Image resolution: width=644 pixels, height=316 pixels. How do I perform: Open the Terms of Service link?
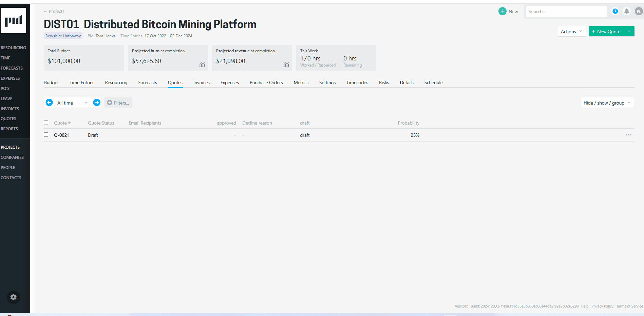point(629,306)
